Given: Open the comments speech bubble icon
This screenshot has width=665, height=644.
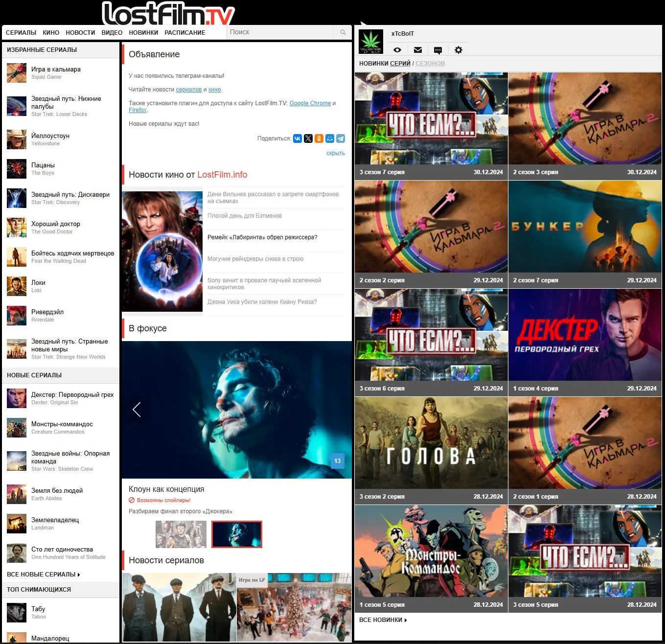Looking at the screenshot, I should click(438, 50).
